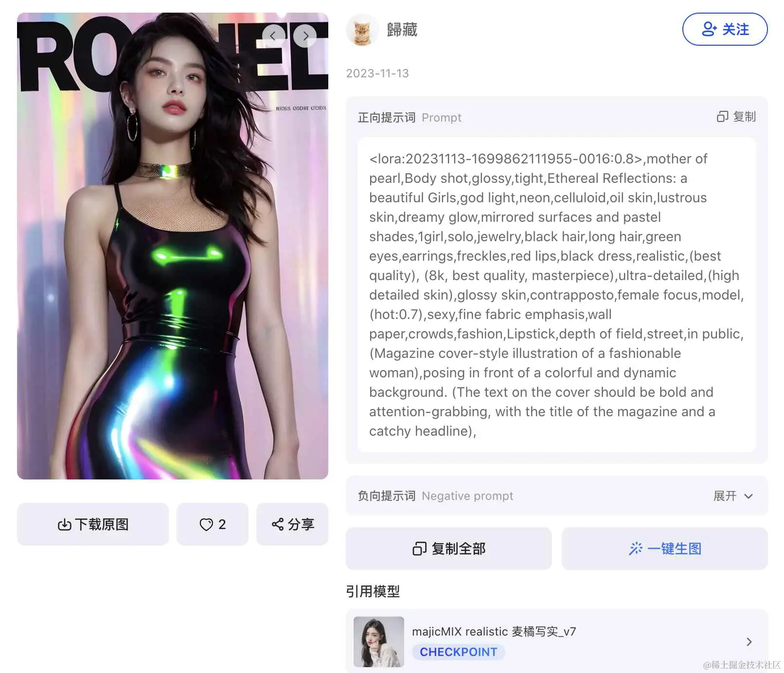The height and width of the screenshot is (673, 784).
Task: Open the author's cat avatar
Action: [362, 30]
